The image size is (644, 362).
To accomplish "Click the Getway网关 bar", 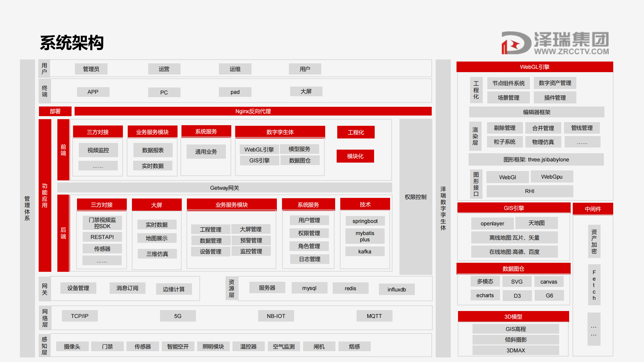I will pos(224,188).
